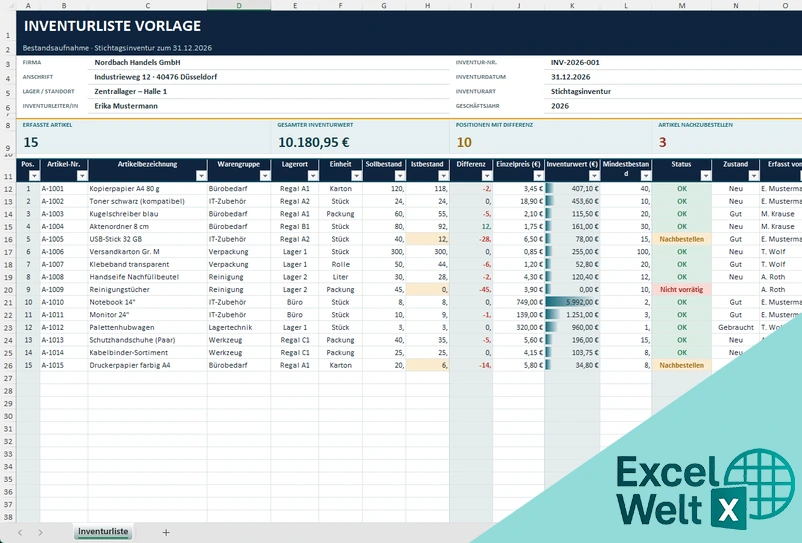The width and height of the screenshot is (802, 543).
Task: Open the Istbestand filter dropdown
Action: (x=443, y=176)
